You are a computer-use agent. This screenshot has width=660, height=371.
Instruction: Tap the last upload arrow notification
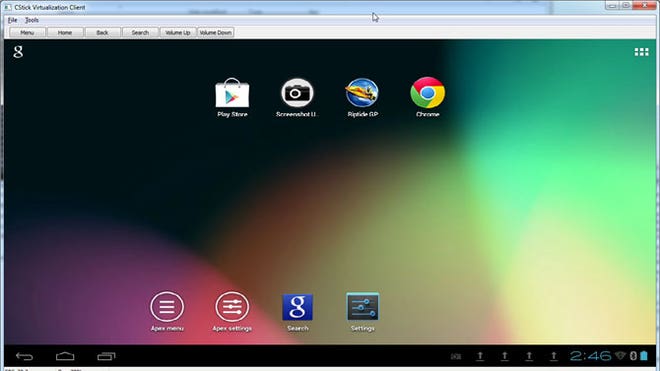click(554, 356)
